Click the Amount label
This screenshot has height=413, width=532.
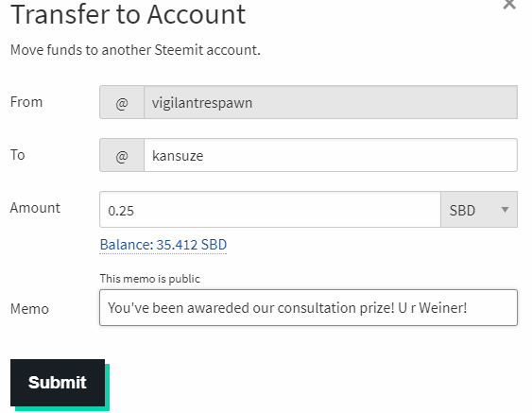pos(35,208)
